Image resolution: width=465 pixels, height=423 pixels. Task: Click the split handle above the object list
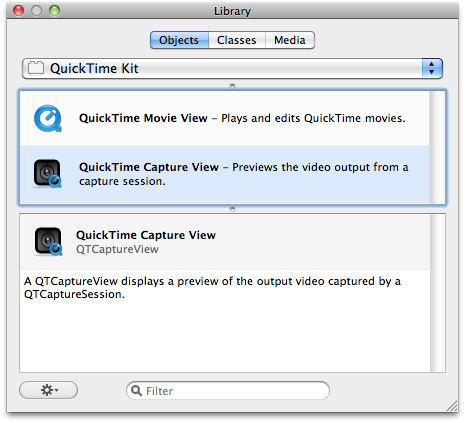pos(233,86)
